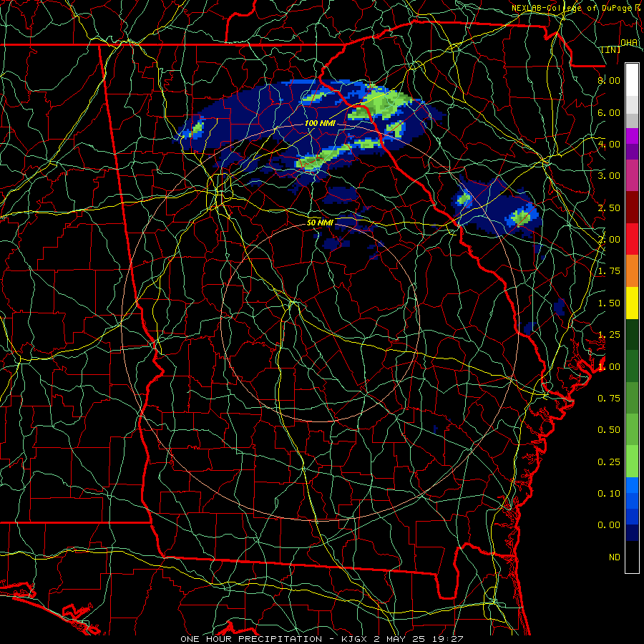Click the 2.50 legend value

click(609, 208)
